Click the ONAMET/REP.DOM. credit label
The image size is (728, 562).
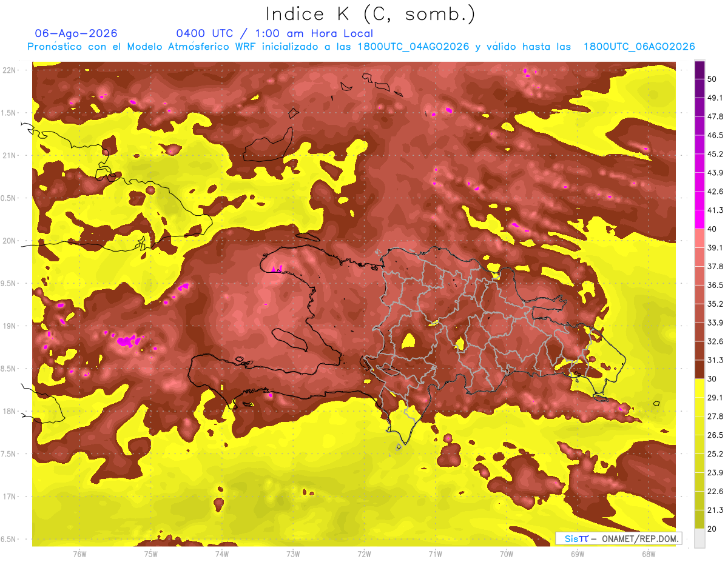(639, 538)
